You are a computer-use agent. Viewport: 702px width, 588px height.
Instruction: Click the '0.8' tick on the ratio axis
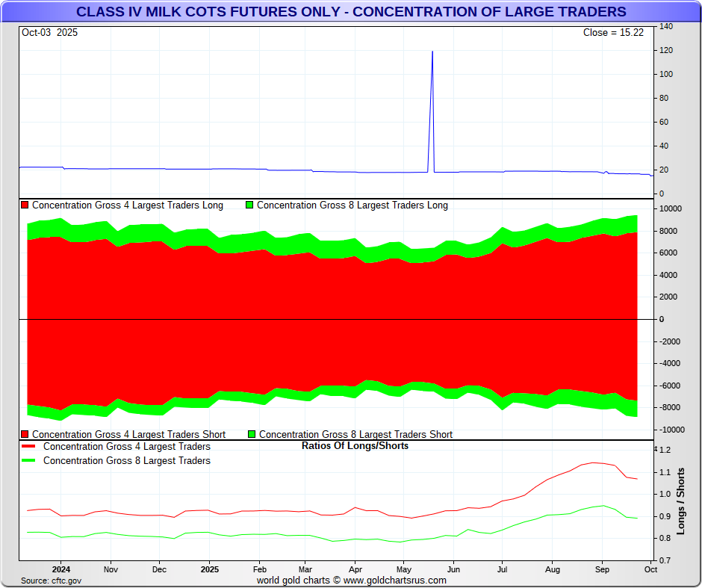(x=665, y=538)
